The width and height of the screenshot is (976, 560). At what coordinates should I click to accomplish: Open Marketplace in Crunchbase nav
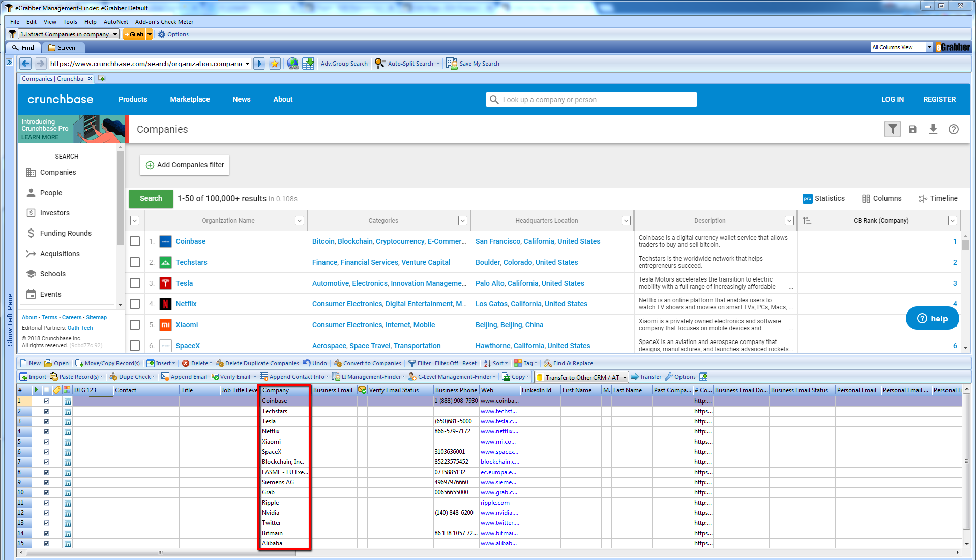coord(190,99)
